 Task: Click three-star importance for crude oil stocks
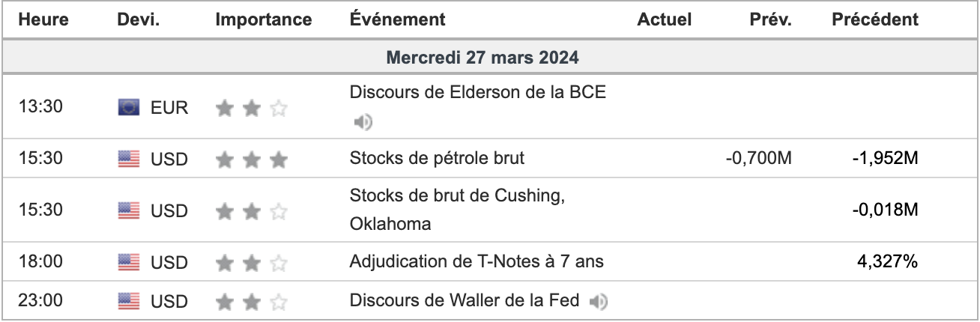click(x=251, y=159)
